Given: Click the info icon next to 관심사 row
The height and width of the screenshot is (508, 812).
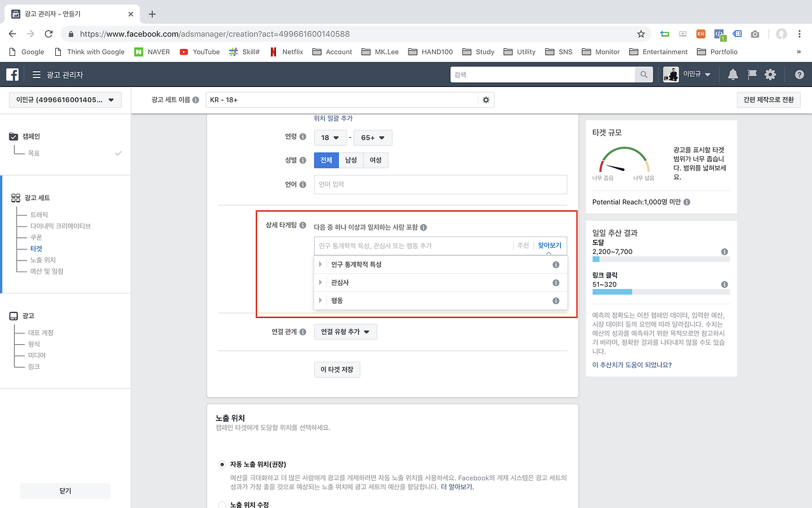Looking at the screenshot, I should [556, 282].
